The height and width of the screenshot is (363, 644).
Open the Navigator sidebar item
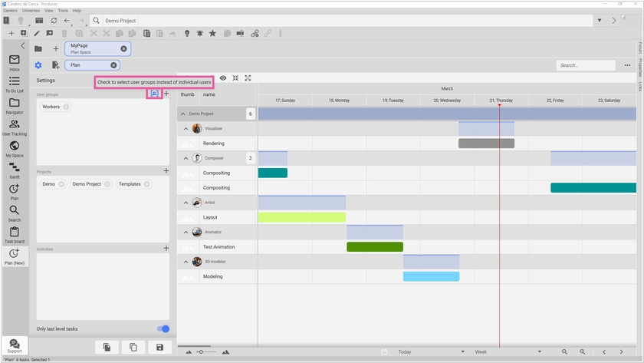[x=15, y=106]
